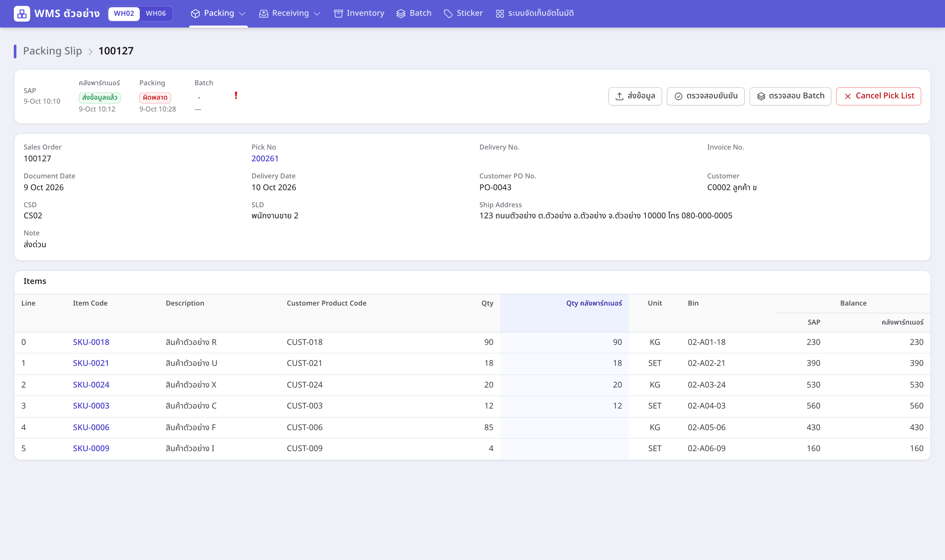Open item SKU-0009 link

pos(91,448)
